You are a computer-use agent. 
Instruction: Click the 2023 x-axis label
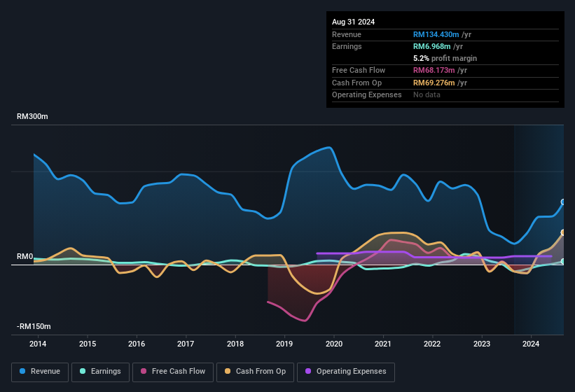pos(481,344)
